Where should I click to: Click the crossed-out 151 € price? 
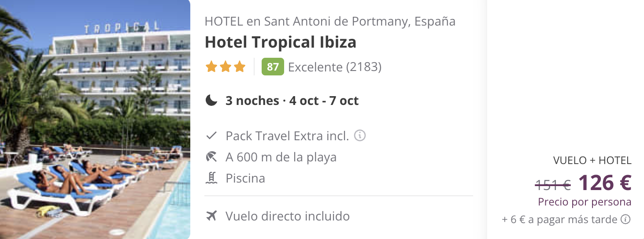[553, 184]
